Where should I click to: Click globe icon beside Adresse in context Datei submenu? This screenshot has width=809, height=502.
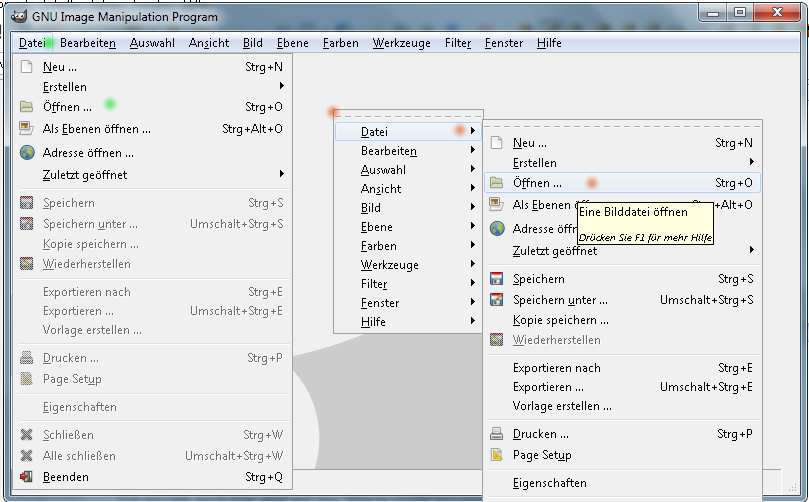coord(497,228)
